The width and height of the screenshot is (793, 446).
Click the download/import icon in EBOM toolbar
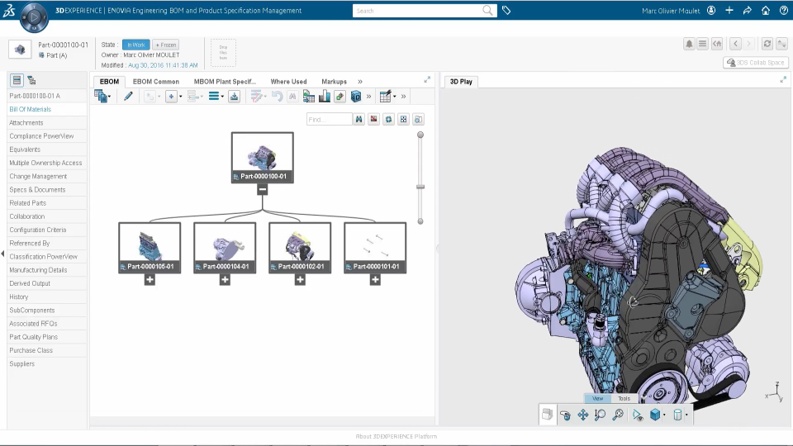[234, 96]
